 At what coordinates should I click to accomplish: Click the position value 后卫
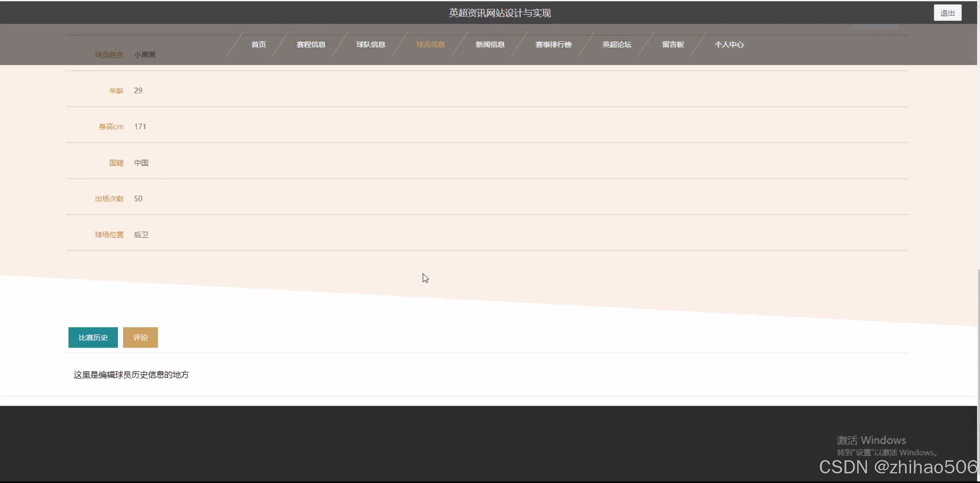141,235
